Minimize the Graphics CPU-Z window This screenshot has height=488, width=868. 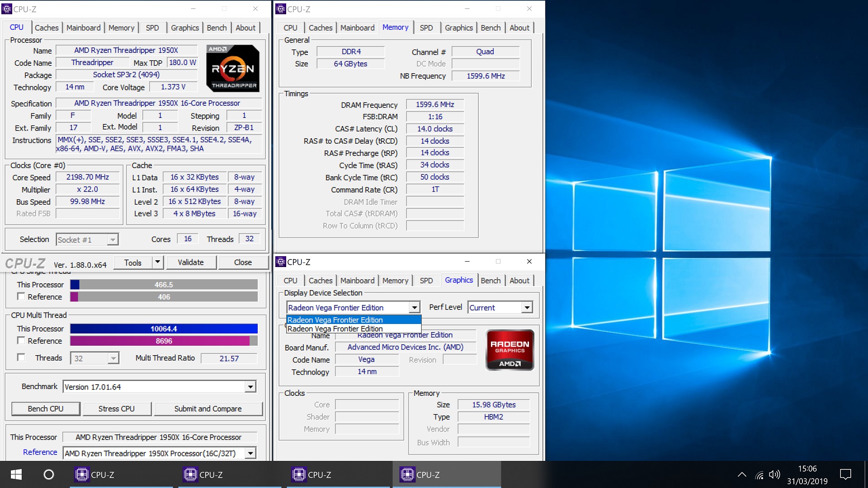tap(467, 262)
